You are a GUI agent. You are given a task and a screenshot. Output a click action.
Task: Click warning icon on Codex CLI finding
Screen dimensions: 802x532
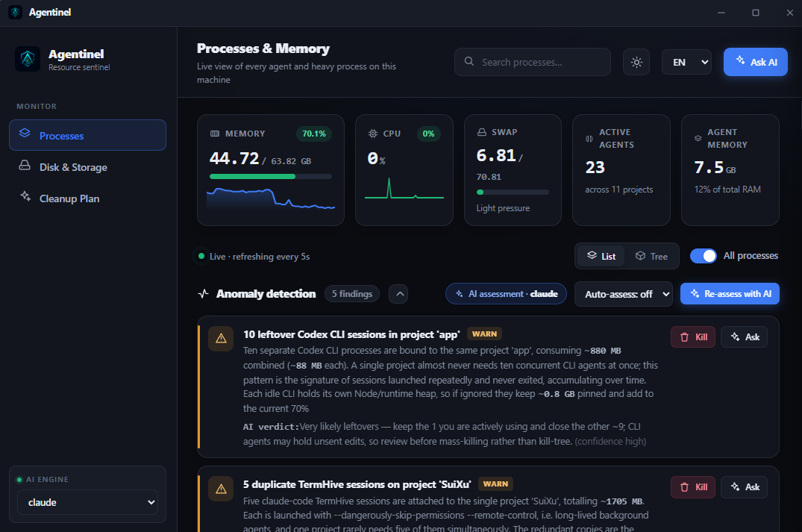coord(221,339)
